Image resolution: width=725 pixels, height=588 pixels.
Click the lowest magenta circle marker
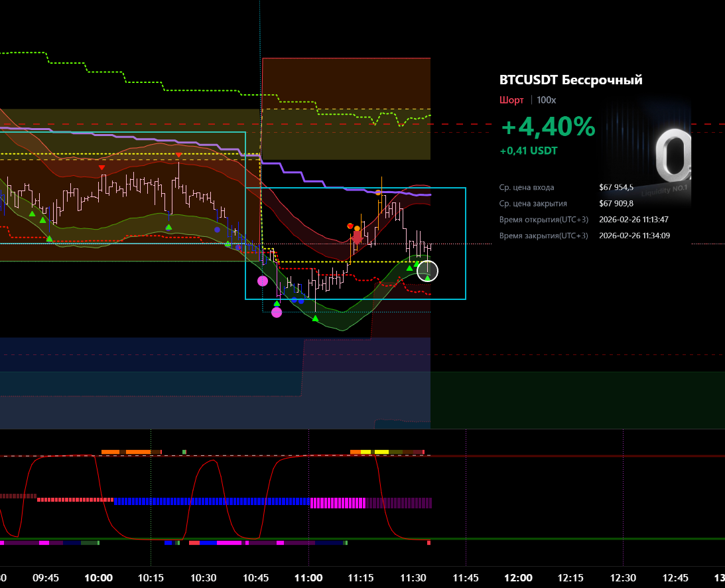(x=277, y=313)
